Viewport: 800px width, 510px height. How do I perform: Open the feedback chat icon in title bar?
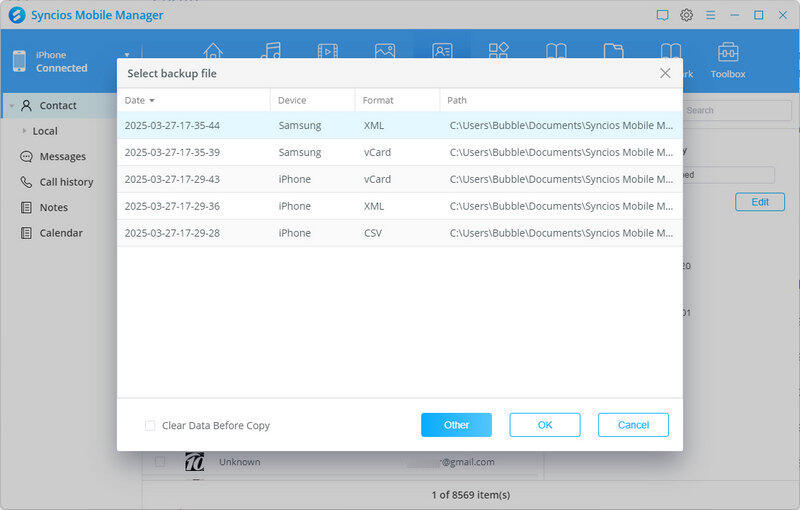tap(662, 15)
